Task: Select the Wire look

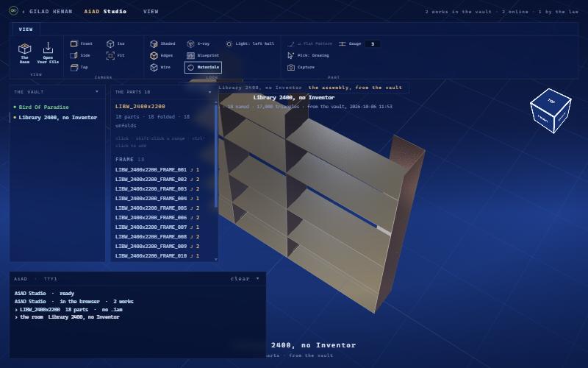Action: point(160,67)
